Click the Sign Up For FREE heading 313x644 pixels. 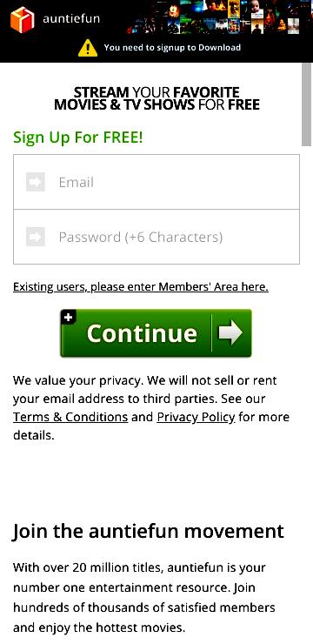coord(78,138)
